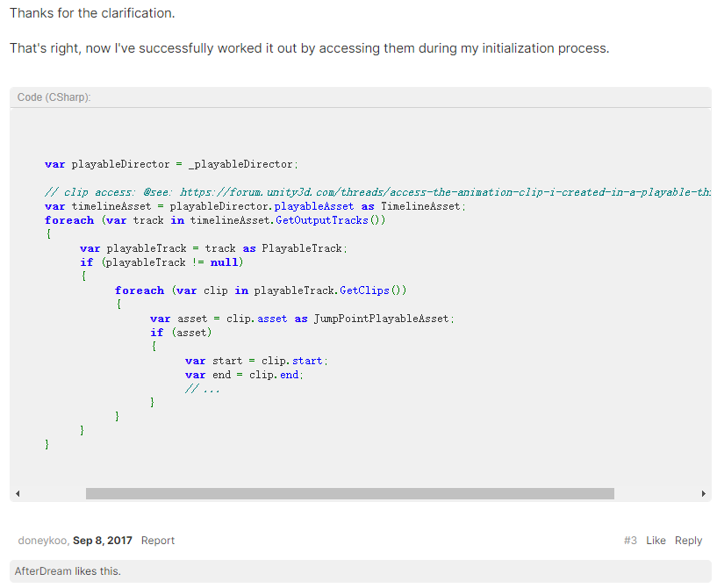
Task: Click the Code (CSharp) header bar
Action: coord(351,97)
